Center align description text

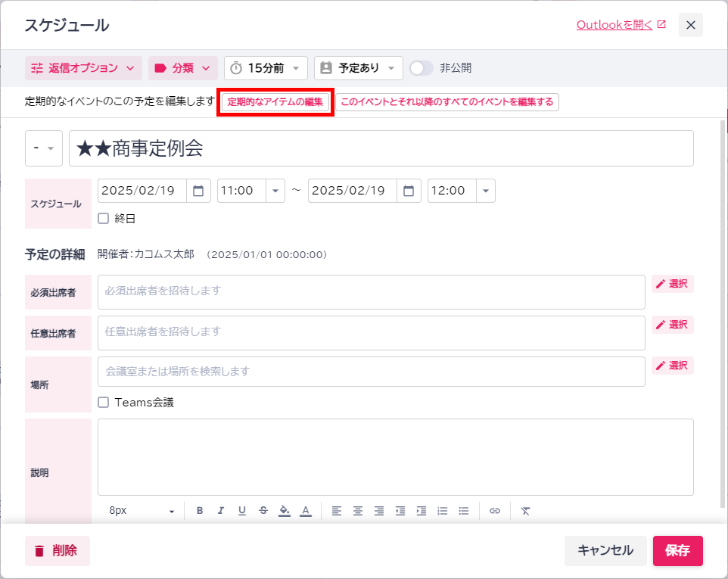pos(358,511)
